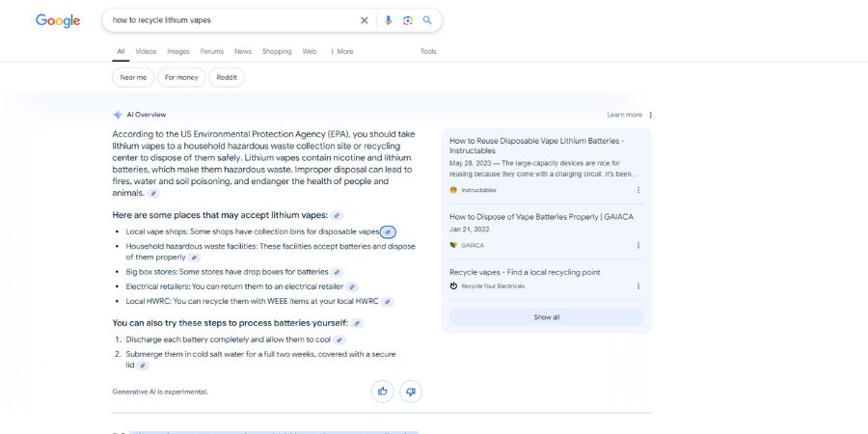Open the Learn more link
868x434 pixels.
[624, 115]
